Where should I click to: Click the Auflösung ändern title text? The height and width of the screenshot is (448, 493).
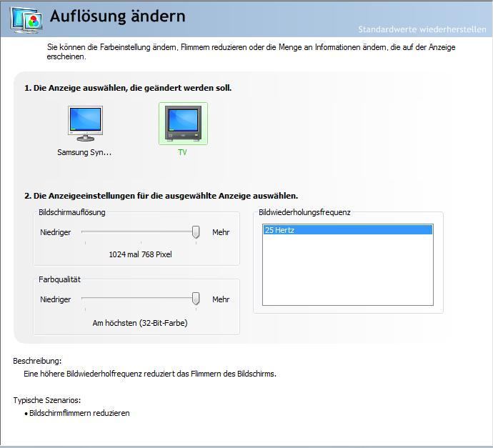click(x=118, y=16)
